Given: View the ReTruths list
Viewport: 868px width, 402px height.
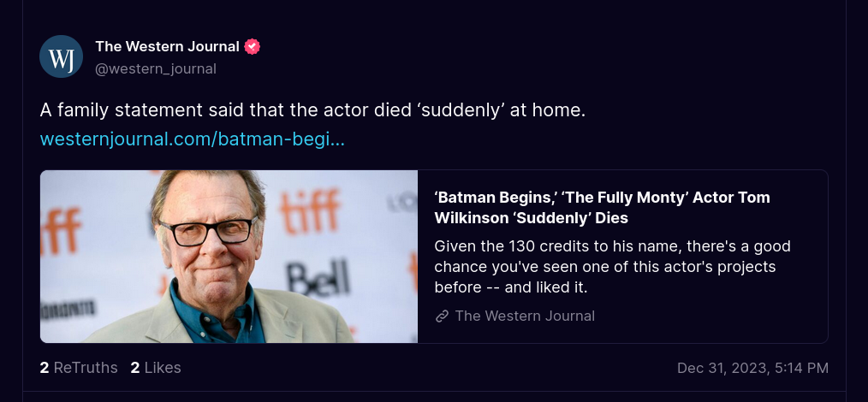Looking at the screenshot, I should (79, 368).
